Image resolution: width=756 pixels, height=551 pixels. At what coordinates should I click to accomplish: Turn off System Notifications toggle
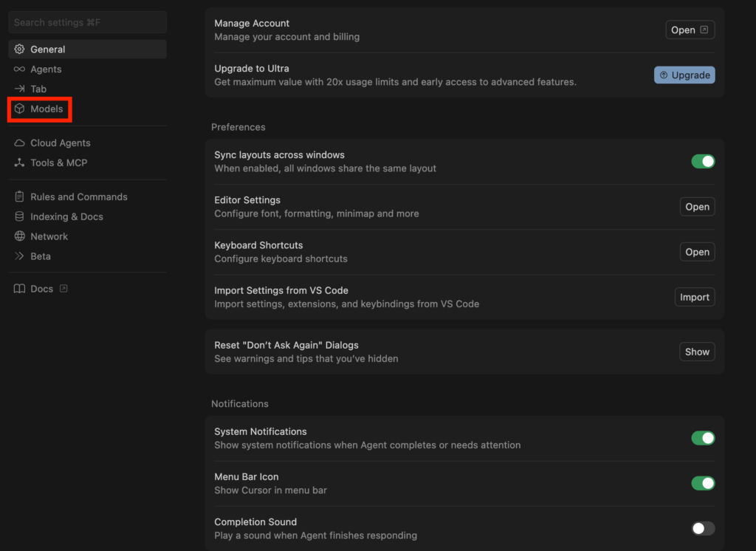[x=702, y=438]
